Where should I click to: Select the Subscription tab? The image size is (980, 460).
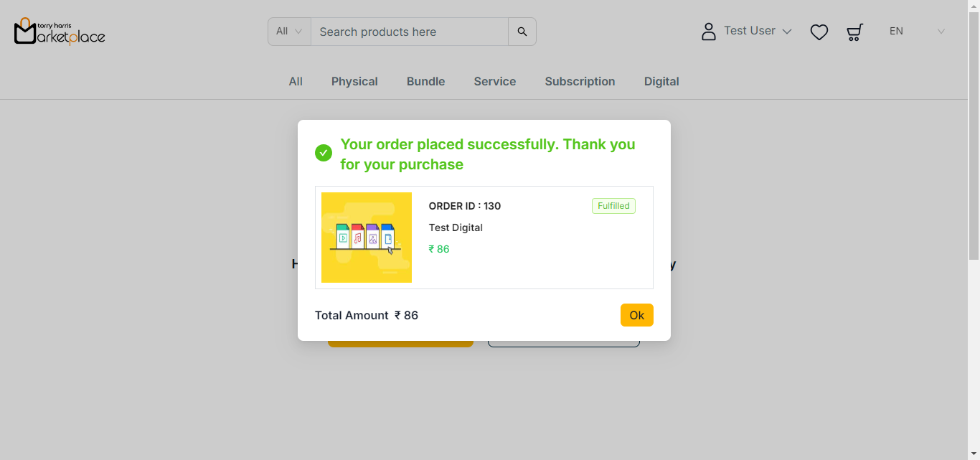[x=580, y=82]
